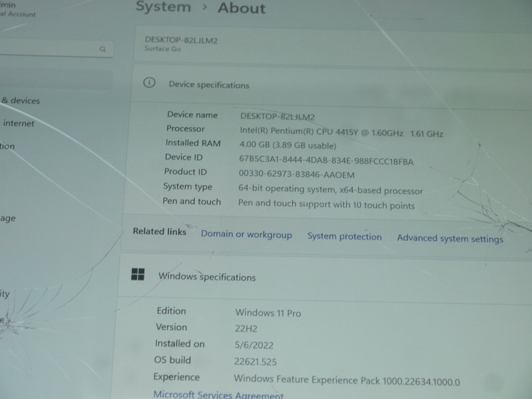Open the Microsoft Services Agreement link
Viewport: 532px width, 399px height.
[x=218, y=395]
